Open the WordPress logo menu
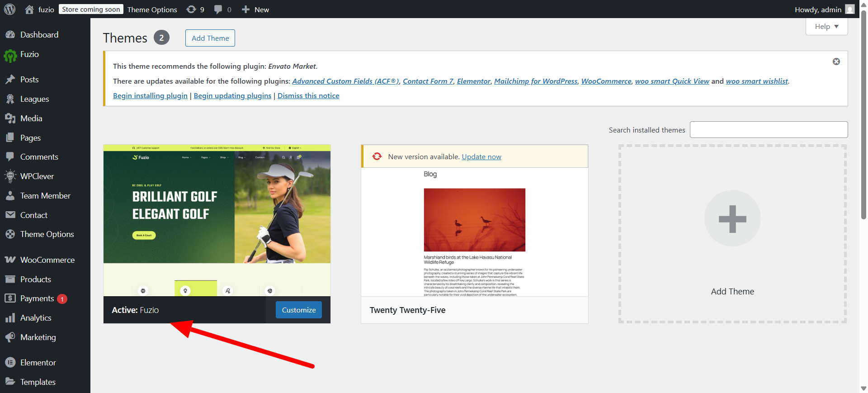 (10, 9)
